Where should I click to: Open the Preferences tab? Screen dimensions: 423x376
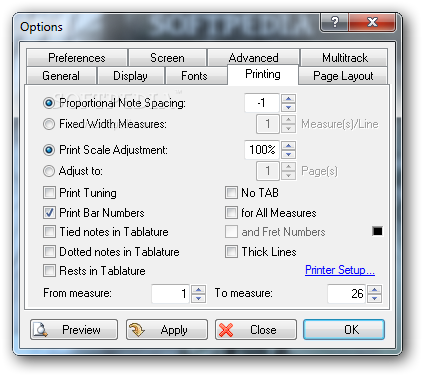pyautogui.click(x=77, y=58)
